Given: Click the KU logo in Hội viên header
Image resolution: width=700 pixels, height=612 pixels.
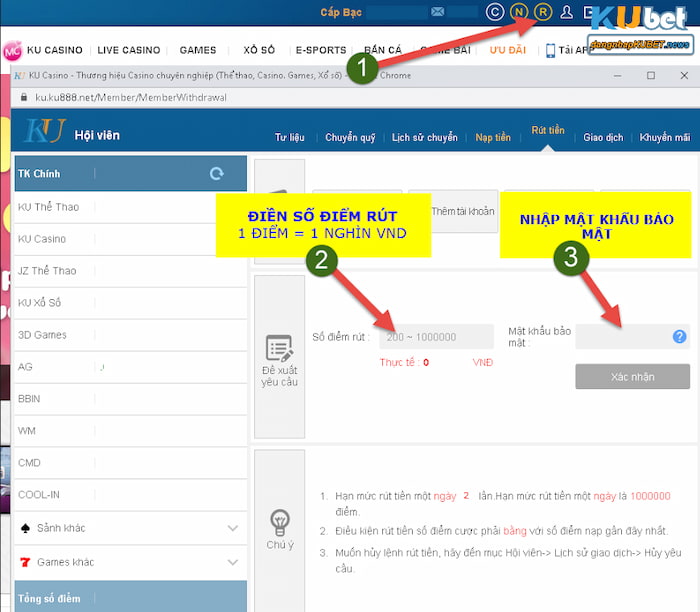Looking at the screenshot, I should (45, 131).
